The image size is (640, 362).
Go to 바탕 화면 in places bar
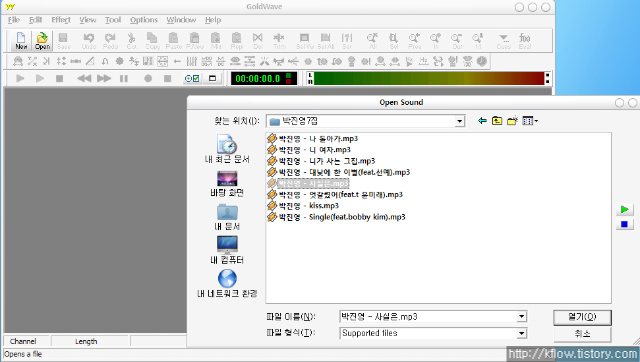(x=227, y=184)
